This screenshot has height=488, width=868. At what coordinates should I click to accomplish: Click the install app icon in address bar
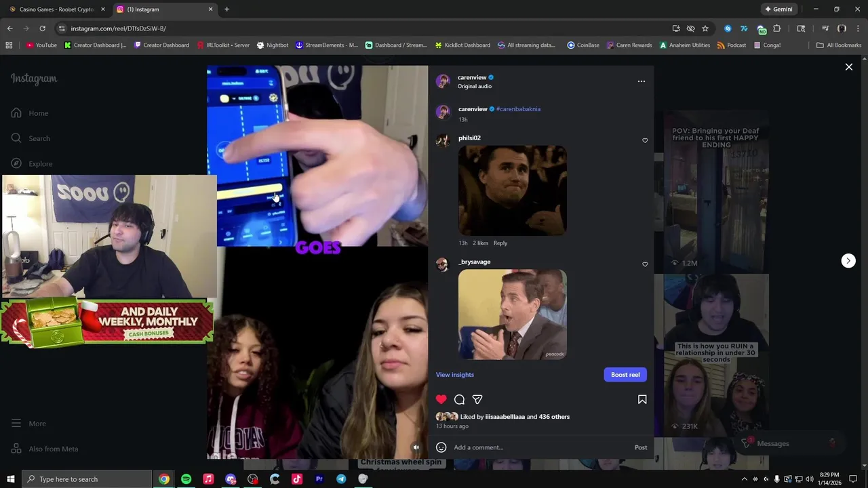point(676,28)
